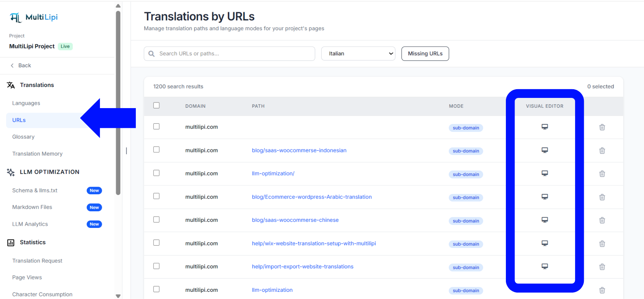Click the Missing URLs button
The width and height of the screenshot is (644, 299).
pyautogui.click(x=425, y=54)
